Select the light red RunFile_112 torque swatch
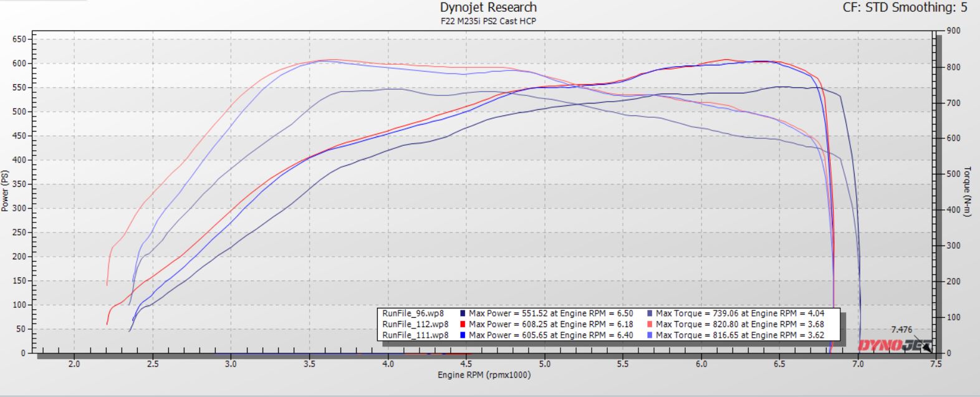Viewport: 980px width, 397px height. click(x=650, y=324)
